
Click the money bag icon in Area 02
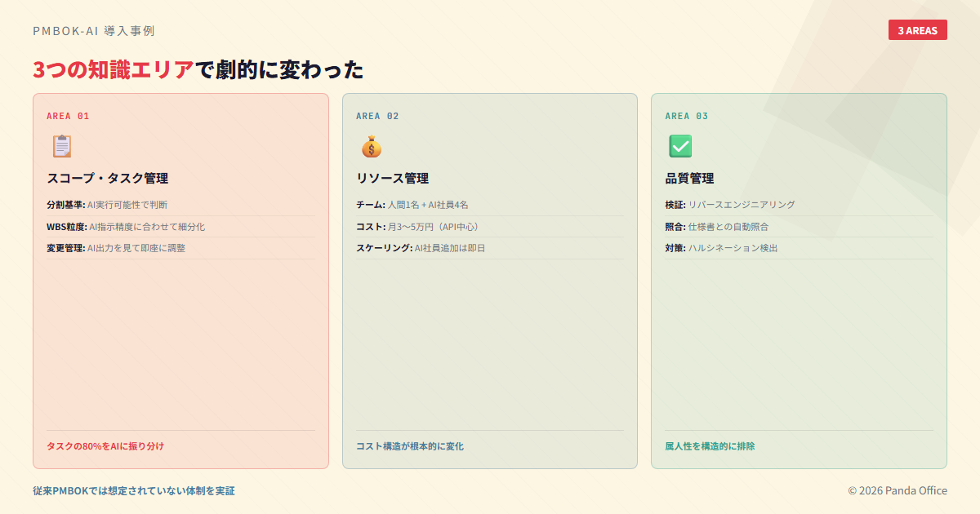tap(371, 146)
